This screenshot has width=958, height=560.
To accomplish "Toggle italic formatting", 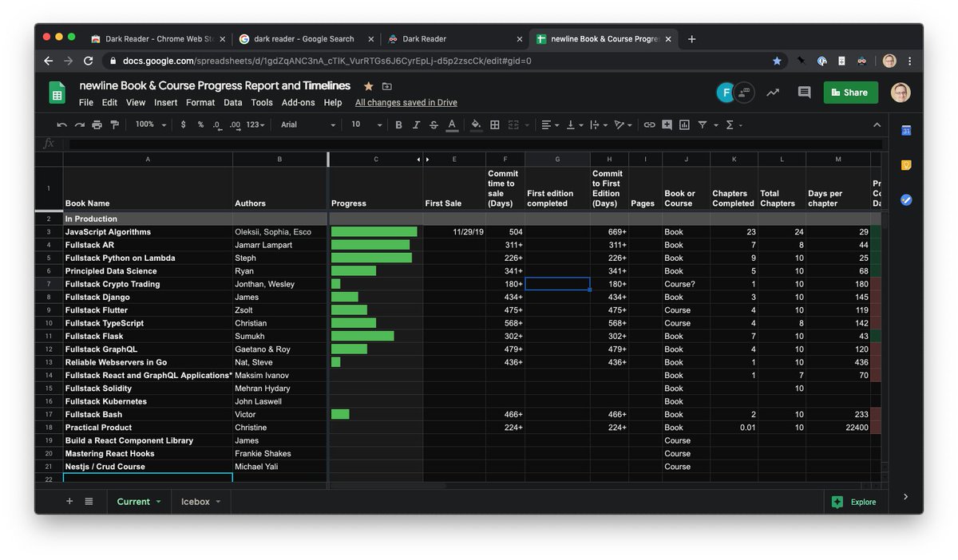I will coord(416,124).
